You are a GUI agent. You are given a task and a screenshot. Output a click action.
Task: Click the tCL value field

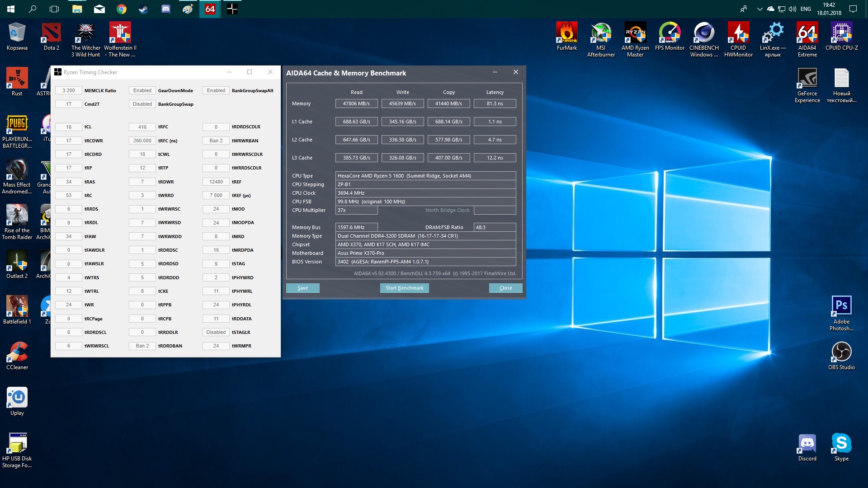[69, 127]
